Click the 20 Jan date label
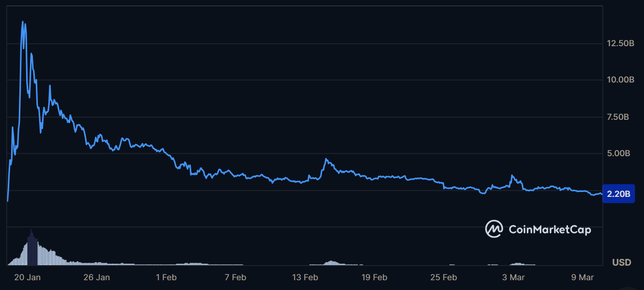Image resolution: width=644 pixels, height=290 pixels. [x=27, y=277]
